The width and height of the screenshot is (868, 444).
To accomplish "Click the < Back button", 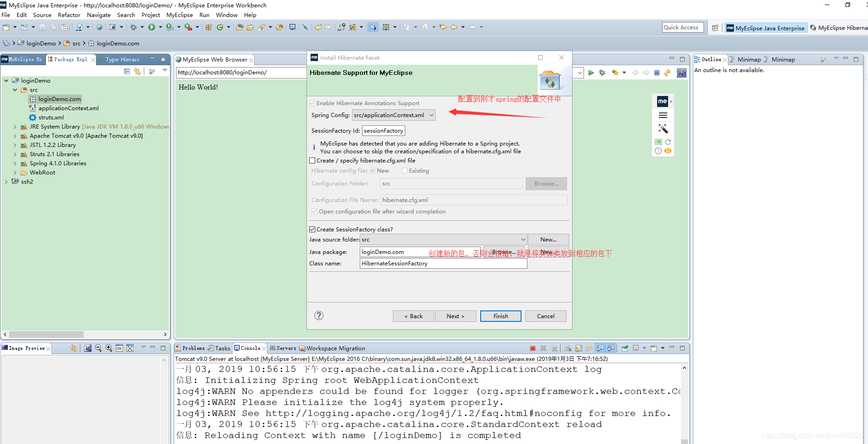I will (413, 316).
